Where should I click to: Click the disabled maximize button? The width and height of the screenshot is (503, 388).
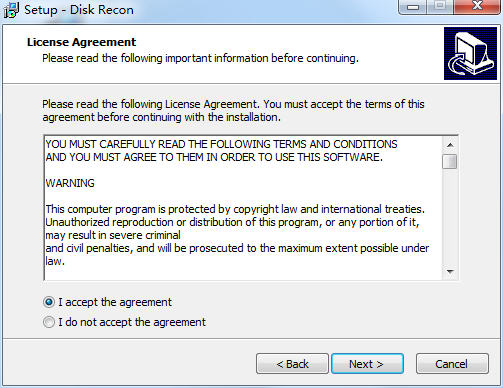pyautogui.click(x=440, y=7)
